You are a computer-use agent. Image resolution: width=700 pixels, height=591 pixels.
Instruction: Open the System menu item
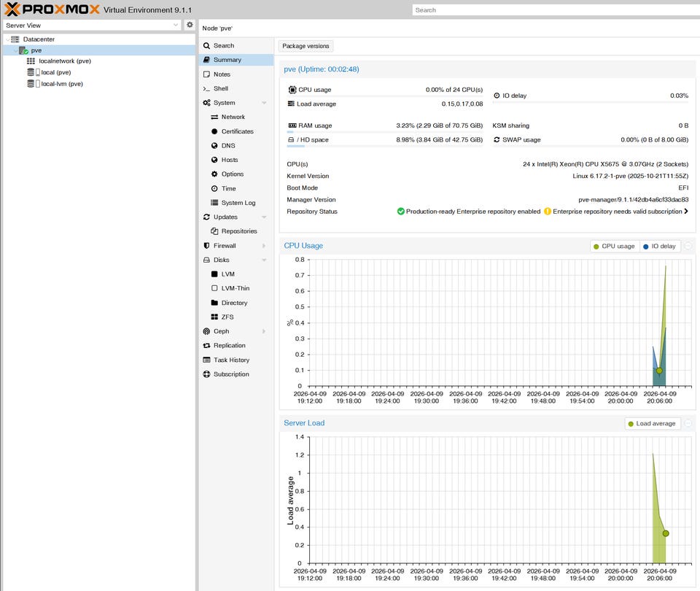coord(236,103)
